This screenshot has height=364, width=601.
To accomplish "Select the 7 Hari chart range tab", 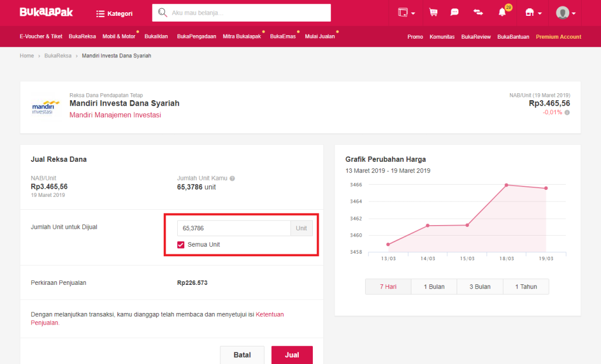I will [388, 287].
